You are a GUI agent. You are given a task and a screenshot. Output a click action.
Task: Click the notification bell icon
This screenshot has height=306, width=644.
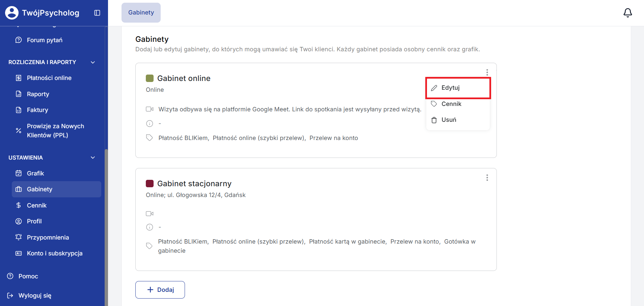click(627, 13)
